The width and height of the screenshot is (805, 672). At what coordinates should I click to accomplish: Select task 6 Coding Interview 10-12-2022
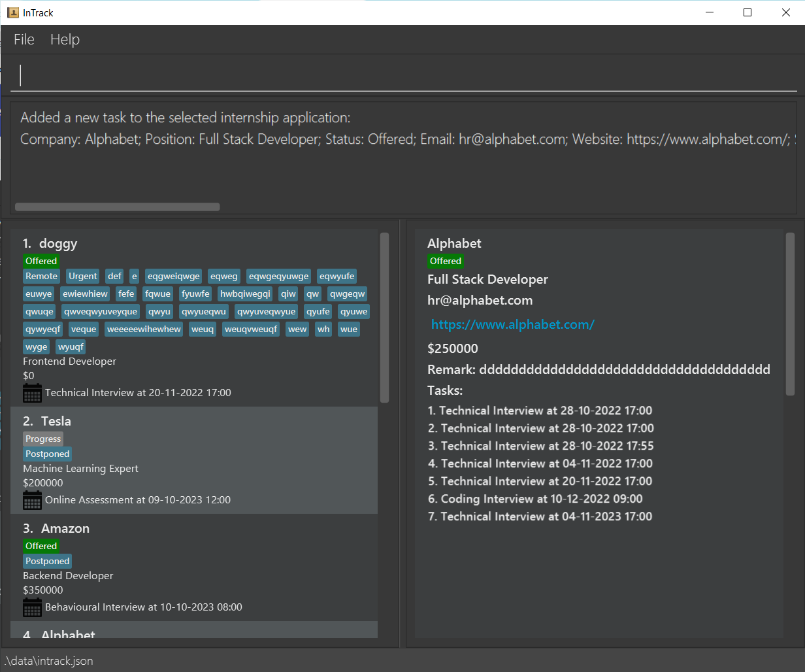click(535, 499)
